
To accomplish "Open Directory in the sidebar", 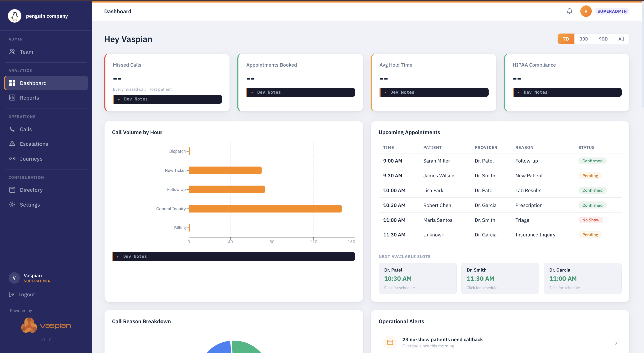I will tap(46, 190).
